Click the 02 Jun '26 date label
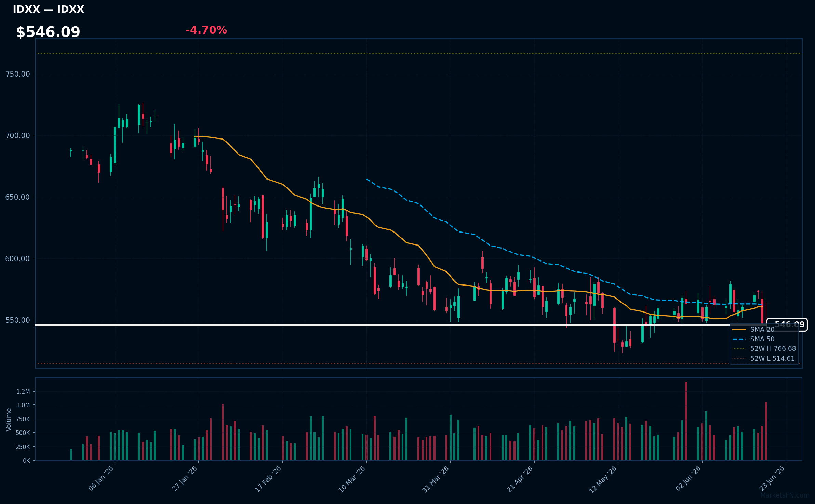815x504 pixels. point(689,478)
